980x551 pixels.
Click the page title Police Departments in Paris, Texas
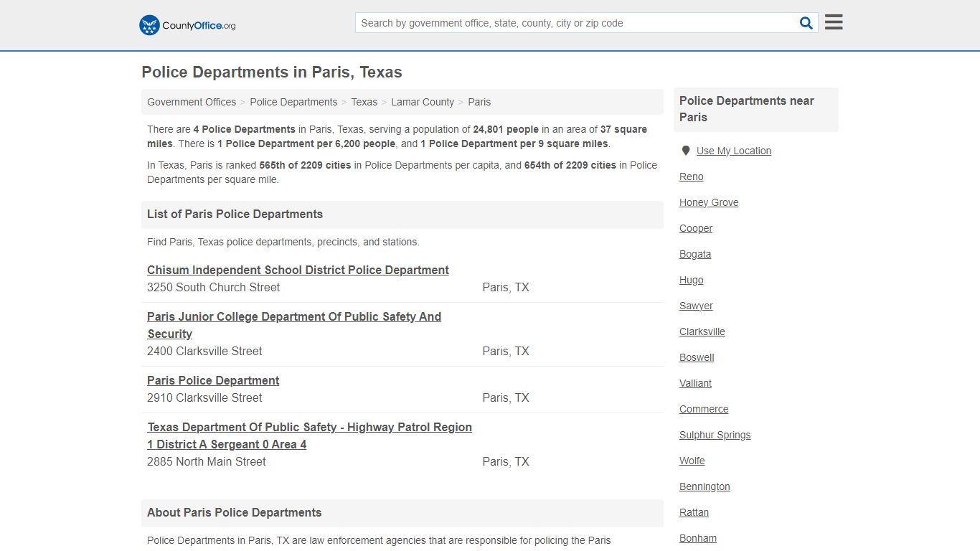(272, 72)
